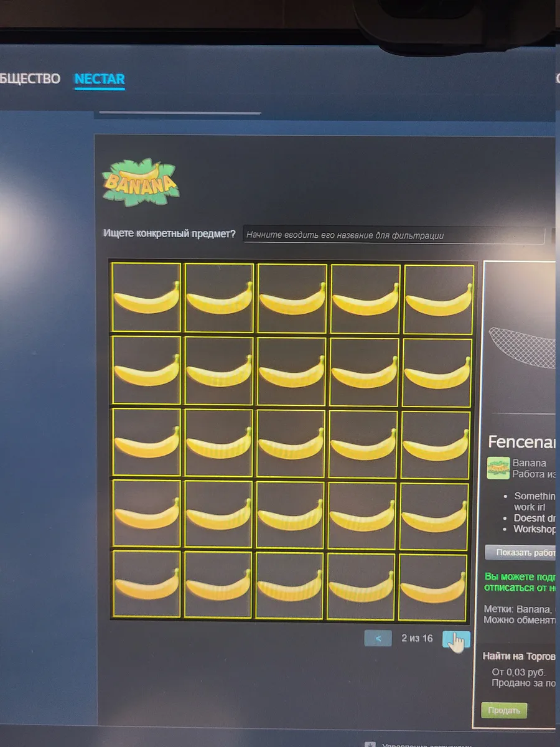Click the 'Найти на Торговой' heading

[x=519, y=655]
